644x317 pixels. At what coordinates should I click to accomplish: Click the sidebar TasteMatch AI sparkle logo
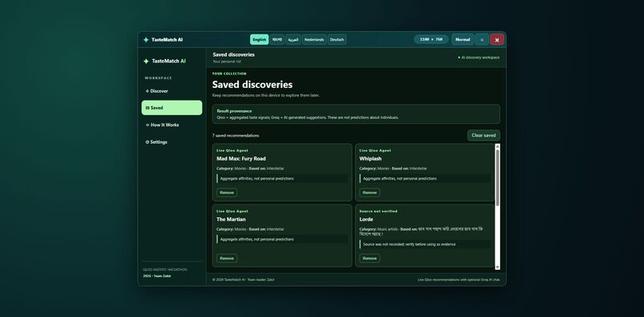tap(145, 61)
